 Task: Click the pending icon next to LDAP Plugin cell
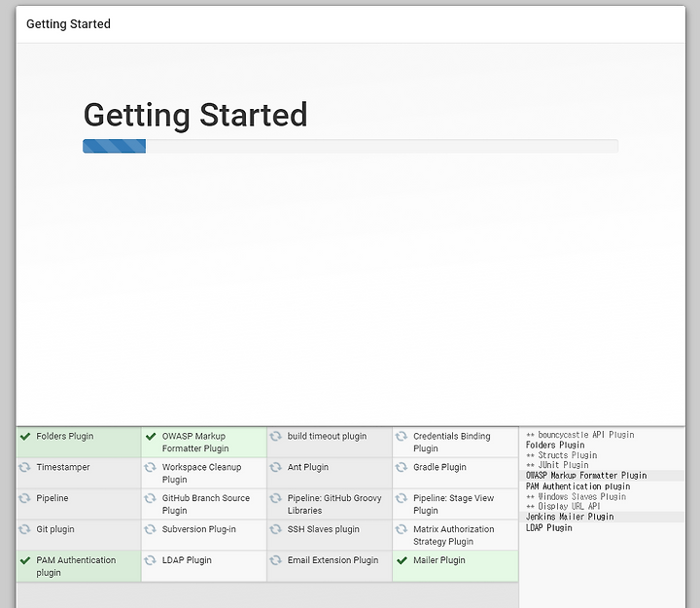[x=150, y=560]
